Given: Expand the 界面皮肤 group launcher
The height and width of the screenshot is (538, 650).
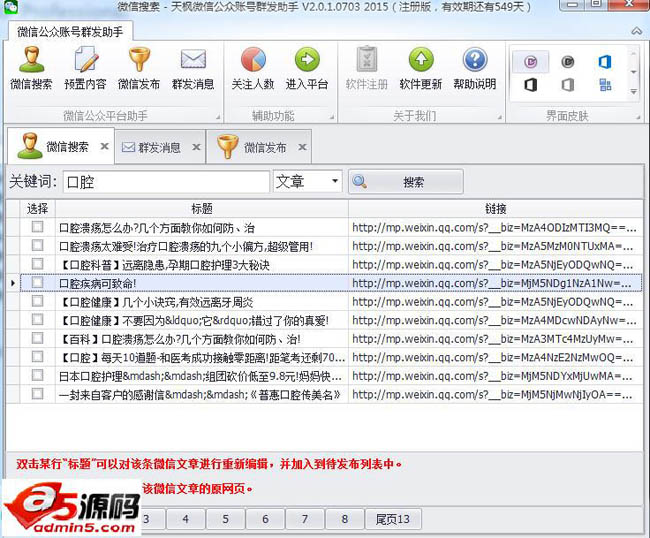Looking at the screenshot, I should pos(638,118).
